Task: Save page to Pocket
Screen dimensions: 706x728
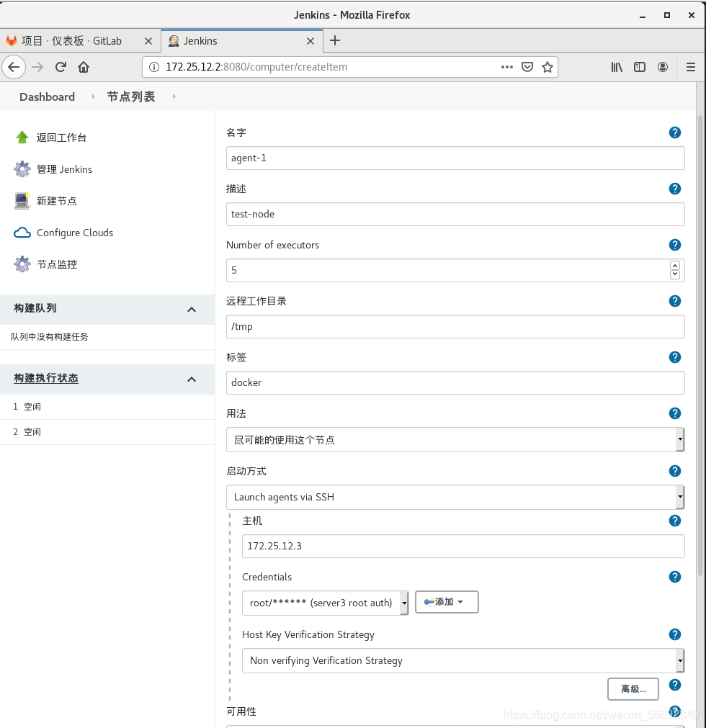Action: (x=527, y=67)
